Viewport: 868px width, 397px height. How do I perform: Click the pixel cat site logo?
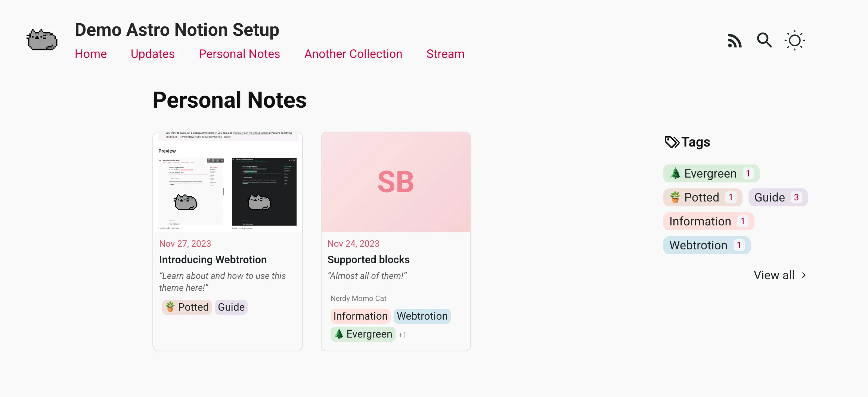coord(42,40)
